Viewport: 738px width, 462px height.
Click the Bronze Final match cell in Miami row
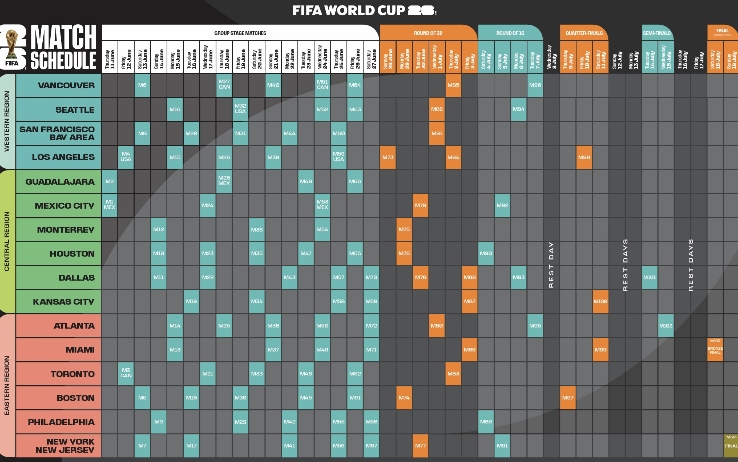tap(715, 349)
